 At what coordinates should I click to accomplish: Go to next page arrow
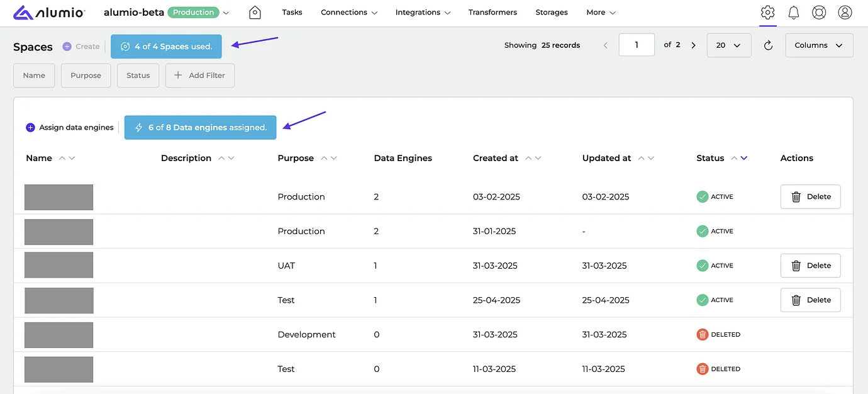pos(693,45)
